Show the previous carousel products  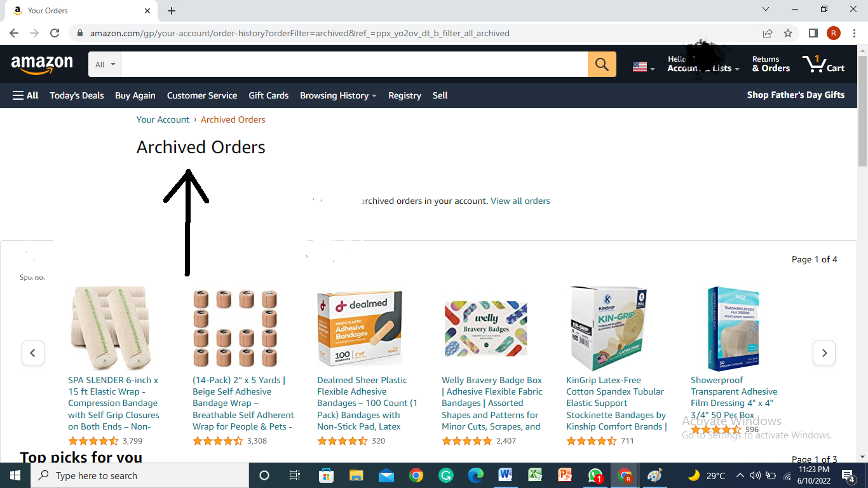pyautogui.click(x=33, y=353)
